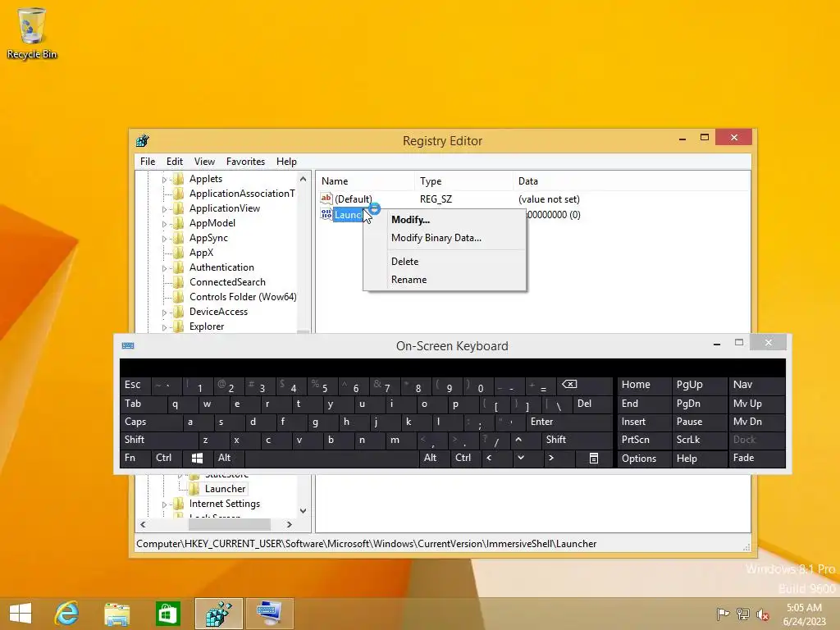
Task: Click the Registry Editor taskbar icon
Action: point(218,614)
